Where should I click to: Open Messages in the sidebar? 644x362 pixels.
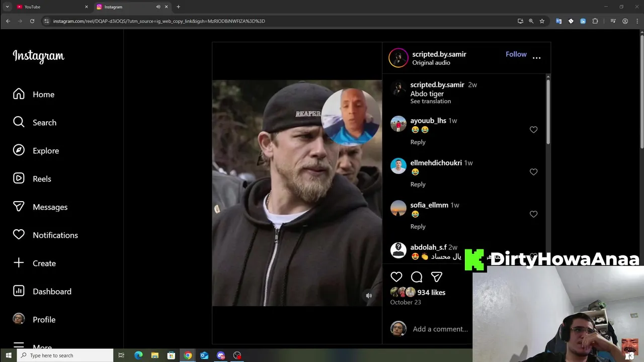pos(40,207)
